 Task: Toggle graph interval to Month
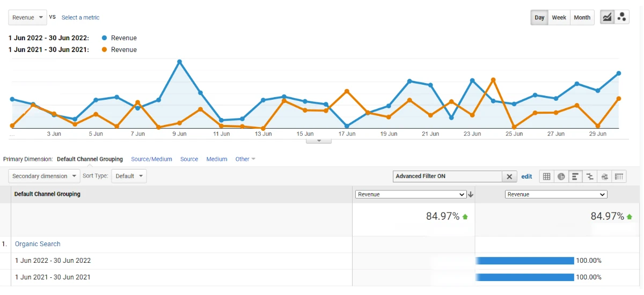(582, 18)
